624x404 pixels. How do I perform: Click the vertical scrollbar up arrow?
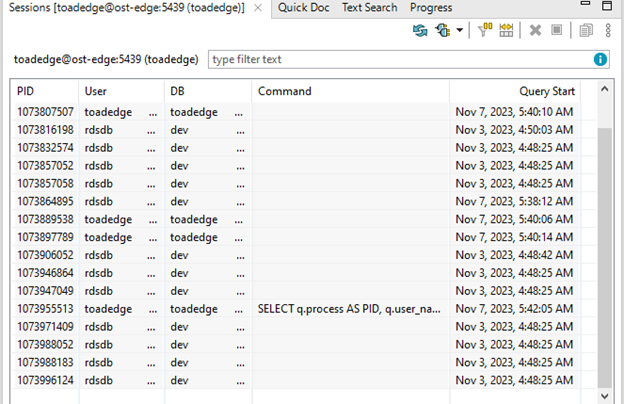[603, 91]
